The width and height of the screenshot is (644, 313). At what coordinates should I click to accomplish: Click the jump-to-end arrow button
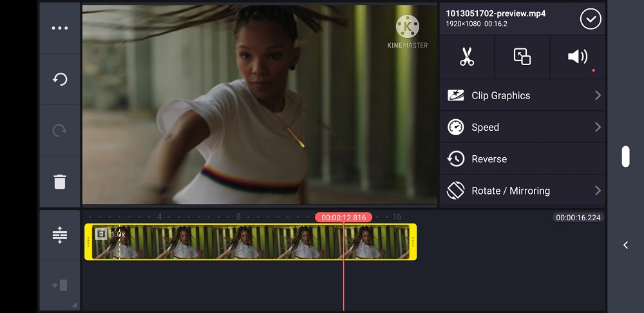coord(59,285)
